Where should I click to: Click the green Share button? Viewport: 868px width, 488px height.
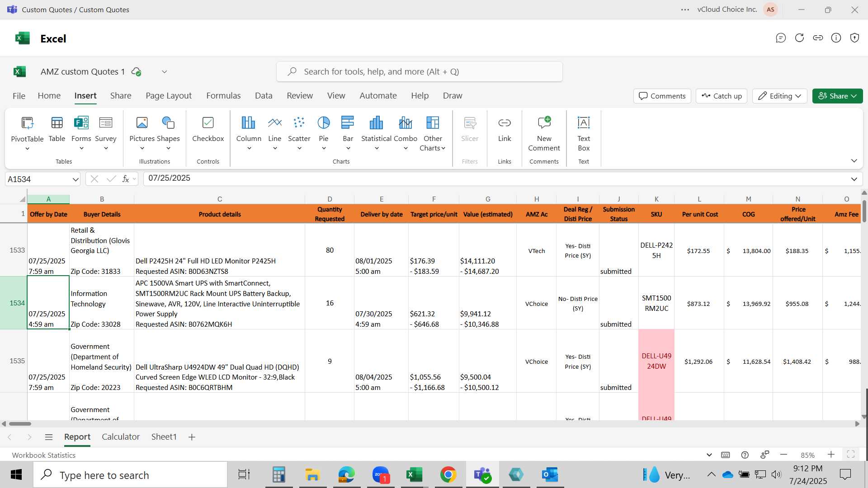point(837,96)
